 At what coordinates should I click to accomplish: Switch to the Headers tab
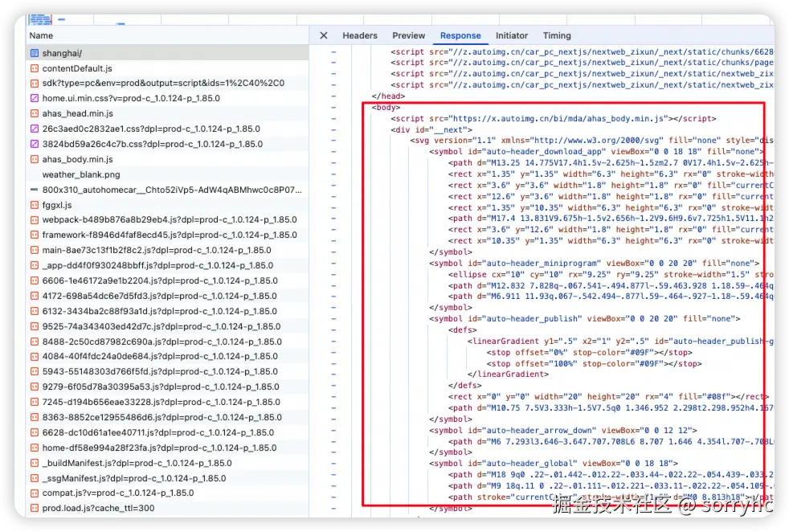pyautogui.click(x=360, y=35)
